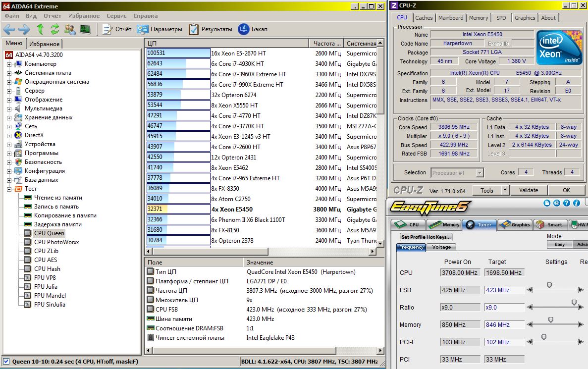Click the FSB right increase arrow

pyautogui.click(x=581, y=289)
